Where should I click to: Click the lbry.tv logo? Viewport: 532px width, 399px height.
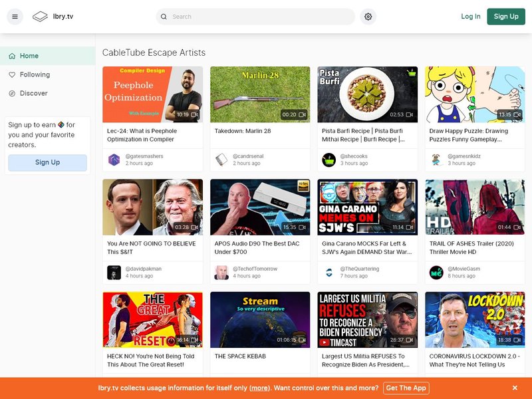pos(53,17)
